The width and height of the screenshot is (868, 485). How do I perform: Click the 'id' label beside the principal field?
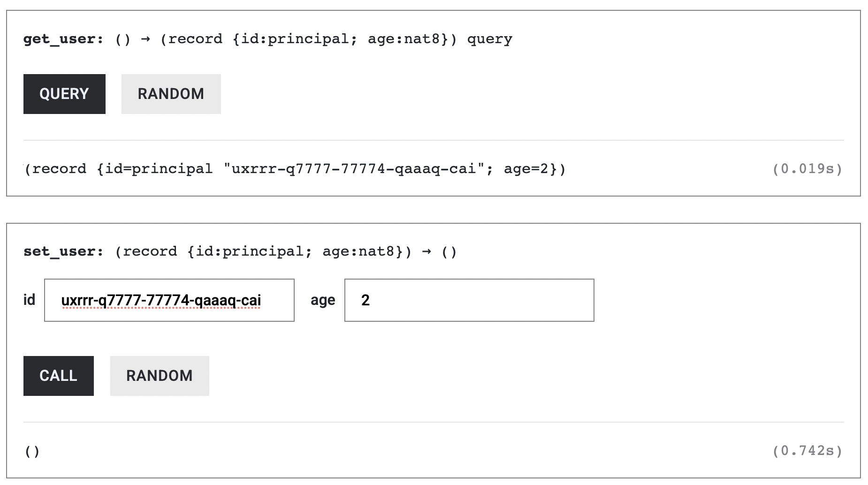[x=29, y=300]
